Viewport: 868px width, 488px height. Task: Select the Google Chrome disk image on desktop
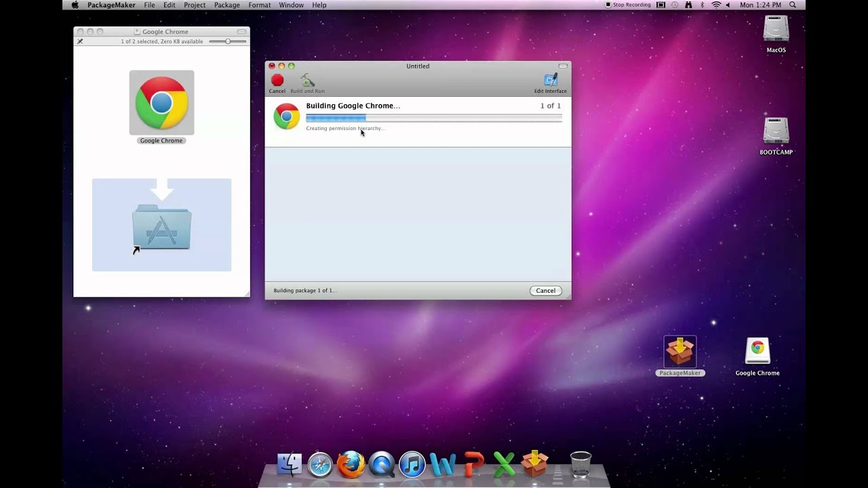coord(757,349)
